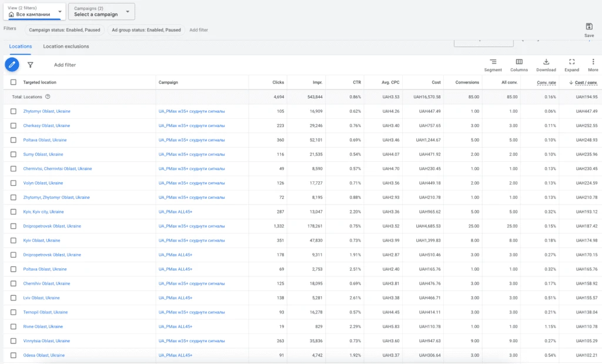This screenshot has width=602, height=364.
Task: Sort by the Conversions column header
Action: (x=467, y=82)
